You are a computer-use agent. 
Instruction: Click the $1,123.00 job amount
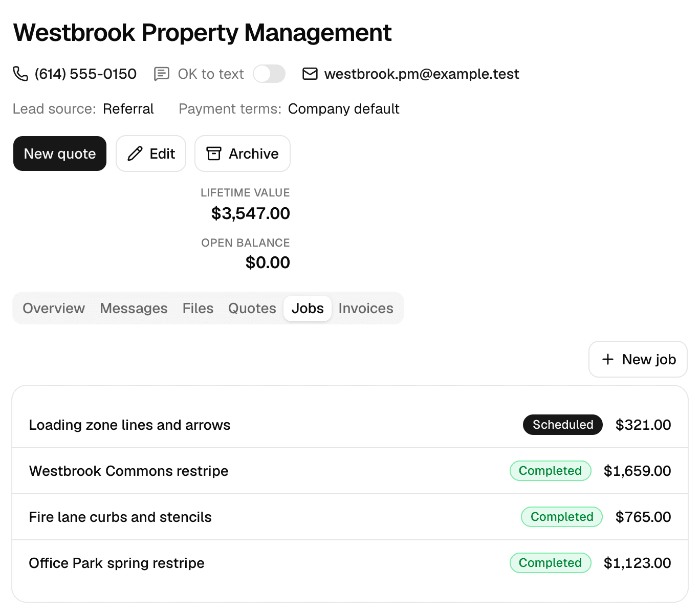pos(638,563)
